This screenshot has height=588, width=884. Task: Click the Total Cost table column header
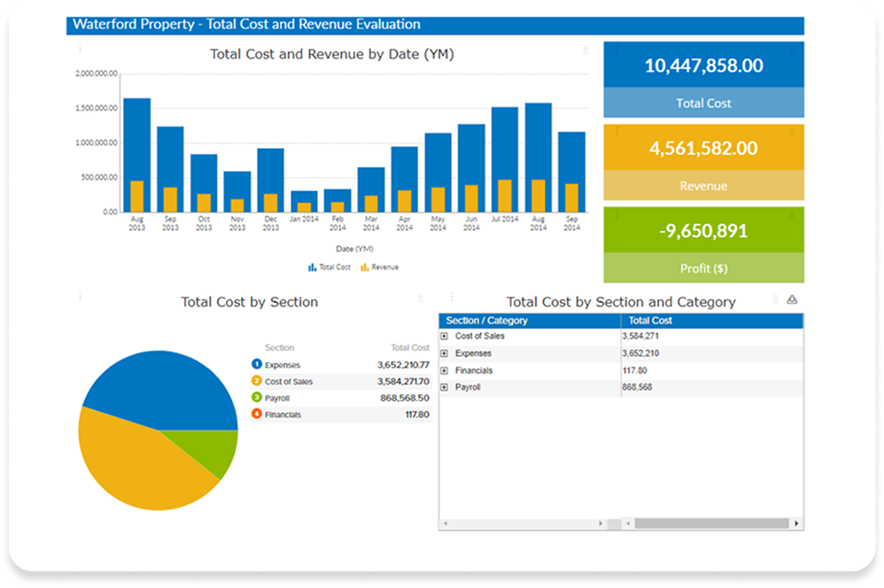click(x=650, y=321)
